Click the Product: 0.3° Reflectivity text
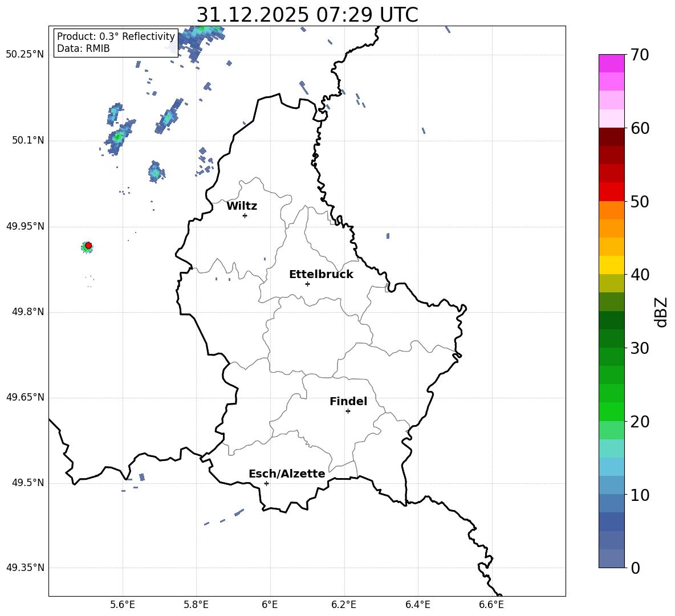675x616 pixels. pos(116,36)
